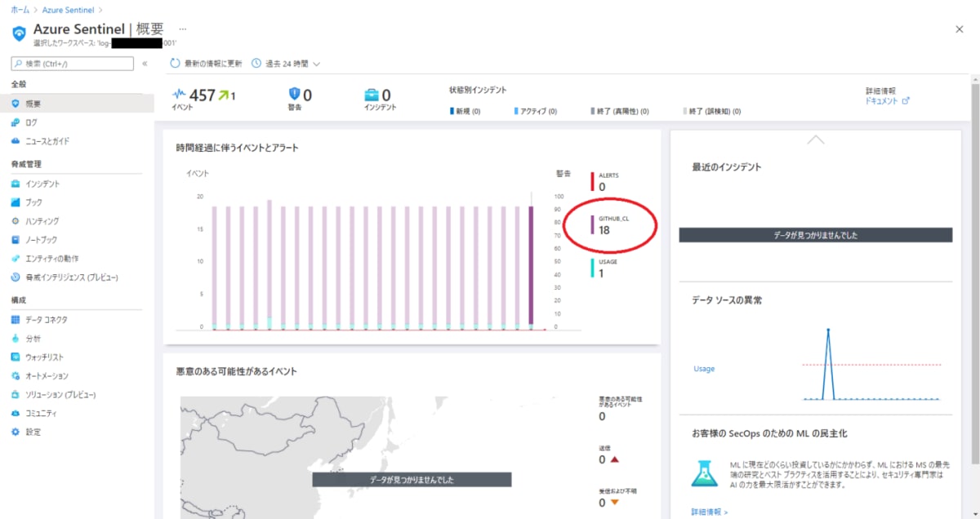Click the 送信 red triangle icon
Screen dimensions: 980x519
[x=614, y=459]
